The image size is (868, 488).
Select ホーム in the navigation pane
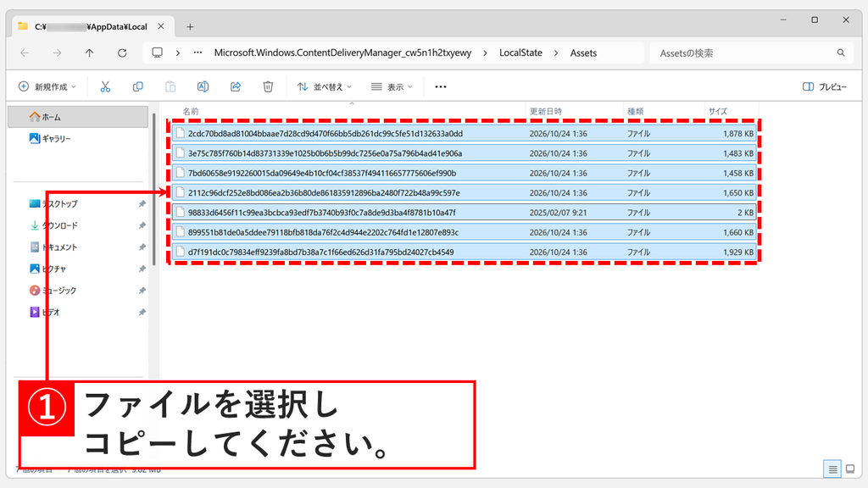tap(78, 117)
